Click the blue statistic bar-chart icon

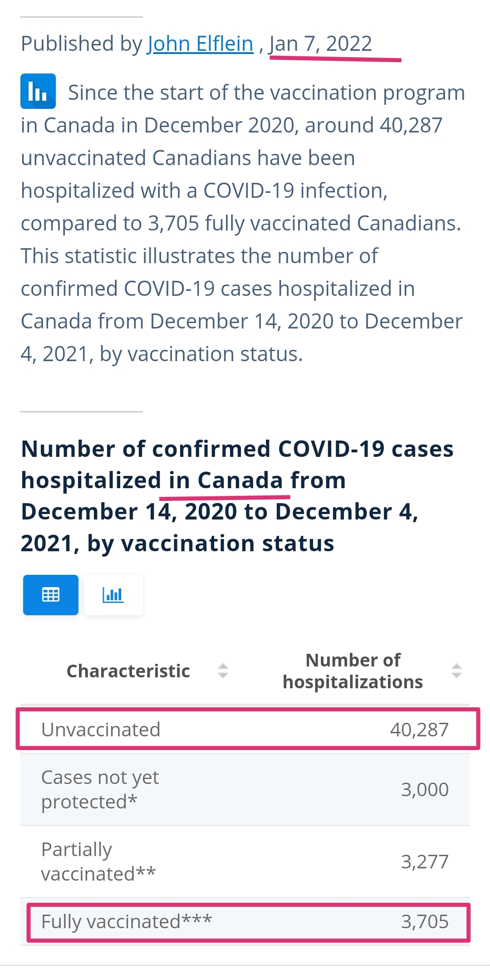pyautogui.click(x=38, y=91)
